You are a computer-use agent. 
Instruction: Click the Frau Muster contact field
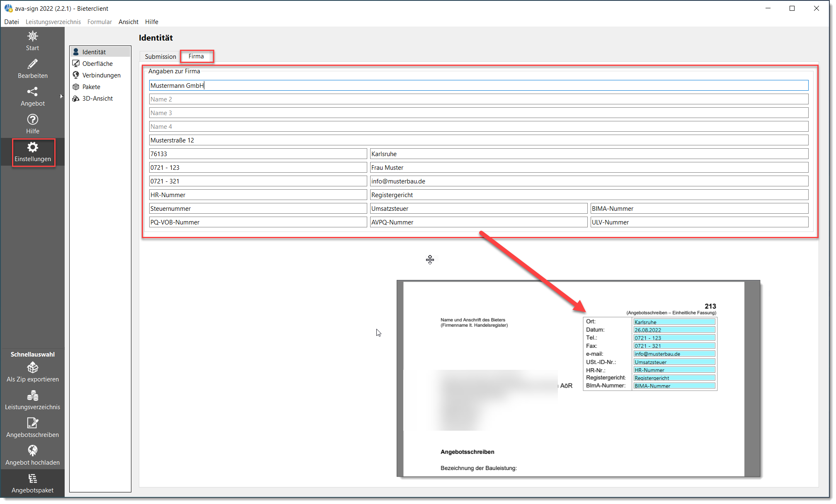pyautogui.click(x=589, y=167)
